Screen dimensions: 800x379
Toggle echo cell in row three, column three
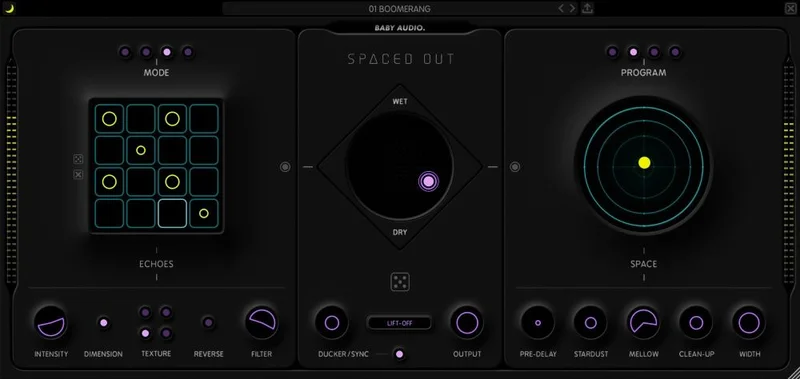coord(172,182)
